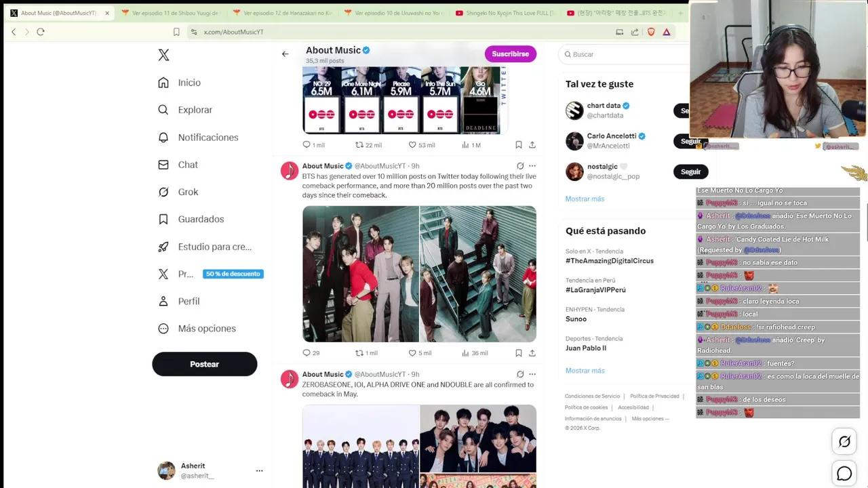Reload the page in browser toolbar
868x488 pixels.
[41, 32]
